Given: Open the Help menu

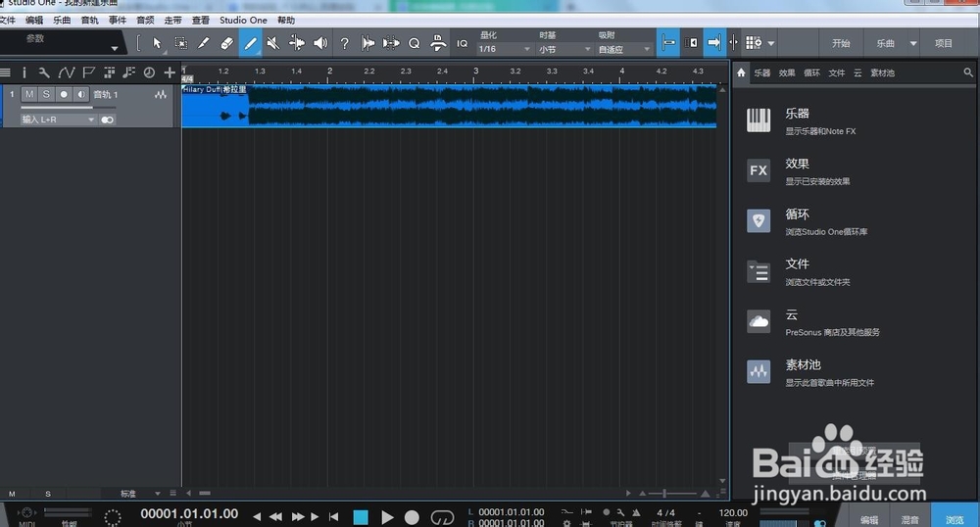Looking at the screenshot, I should [285, 20].
